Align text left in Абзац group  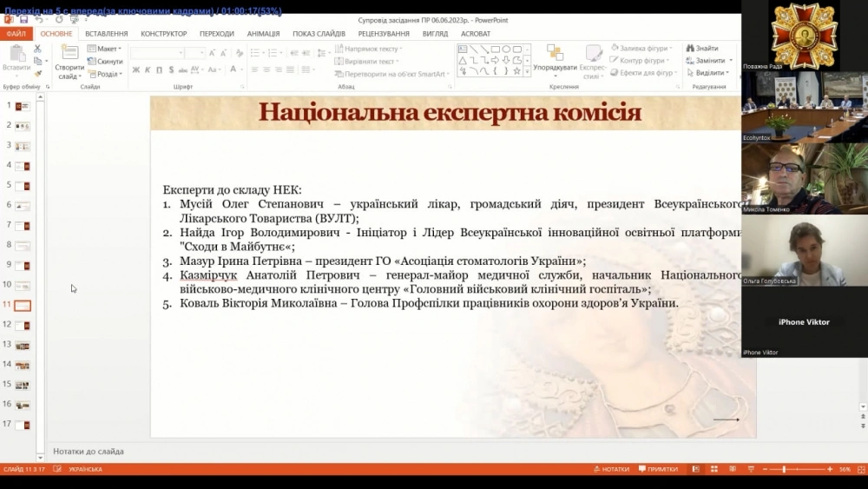click(254, 69)
